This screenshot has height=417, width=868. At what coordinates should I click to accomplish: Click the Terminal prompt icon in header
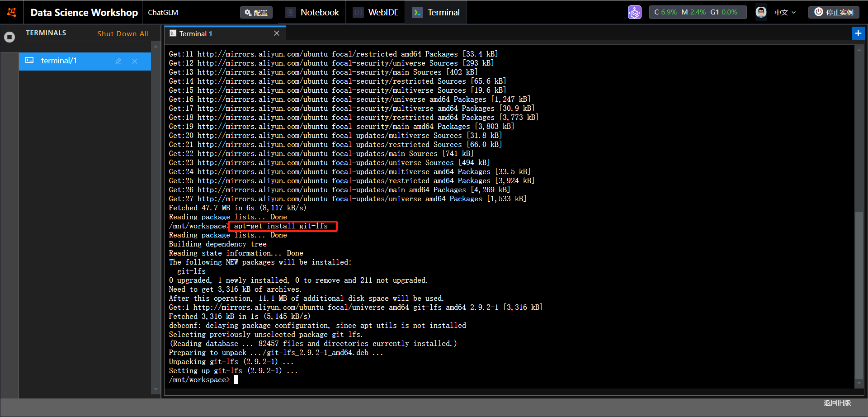pyautogui.click(x=417, y=13)
